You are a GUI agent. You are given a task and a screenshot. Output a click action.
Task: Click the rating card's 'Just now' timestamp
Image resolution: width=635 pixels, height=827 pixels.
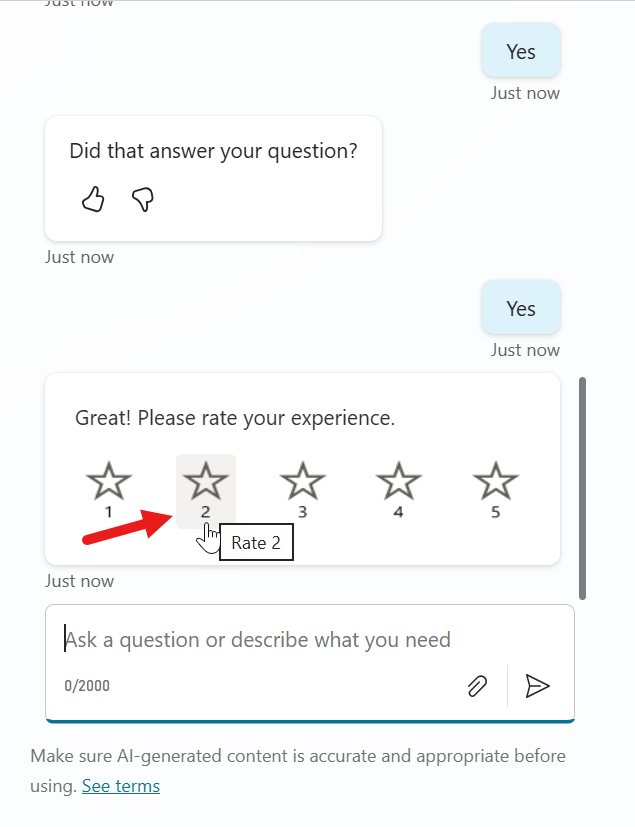click(79, 580)
